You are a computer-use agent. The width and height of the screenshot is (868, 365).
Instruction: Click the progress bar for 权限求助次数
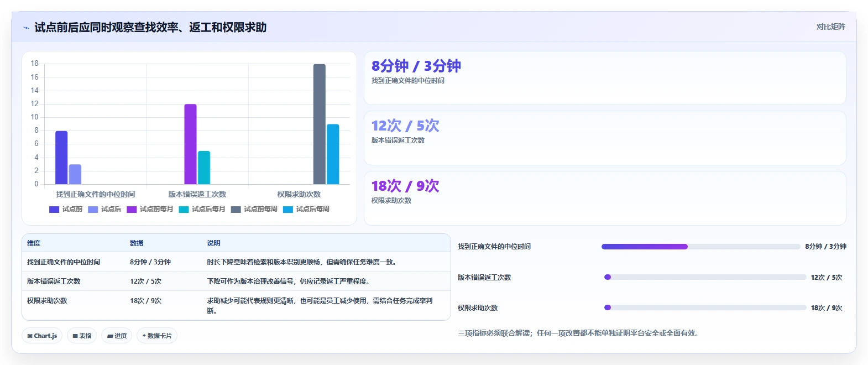(x=705, y=307)
